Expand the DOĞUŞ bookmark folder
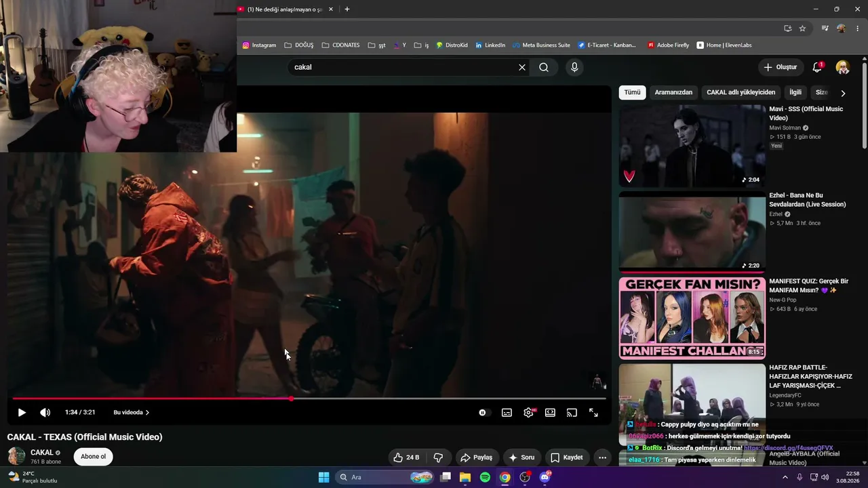Viewport: 868px width, 488px height. click(x=299, y=45)
